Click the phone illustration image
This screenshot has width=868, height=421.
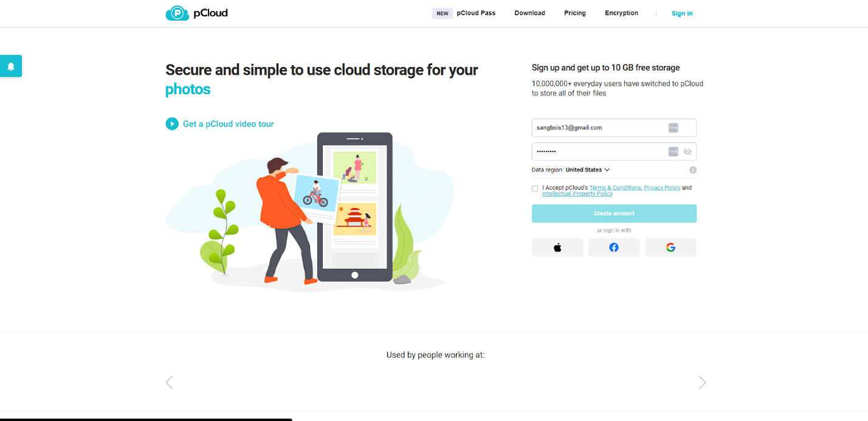pos(355,207)
